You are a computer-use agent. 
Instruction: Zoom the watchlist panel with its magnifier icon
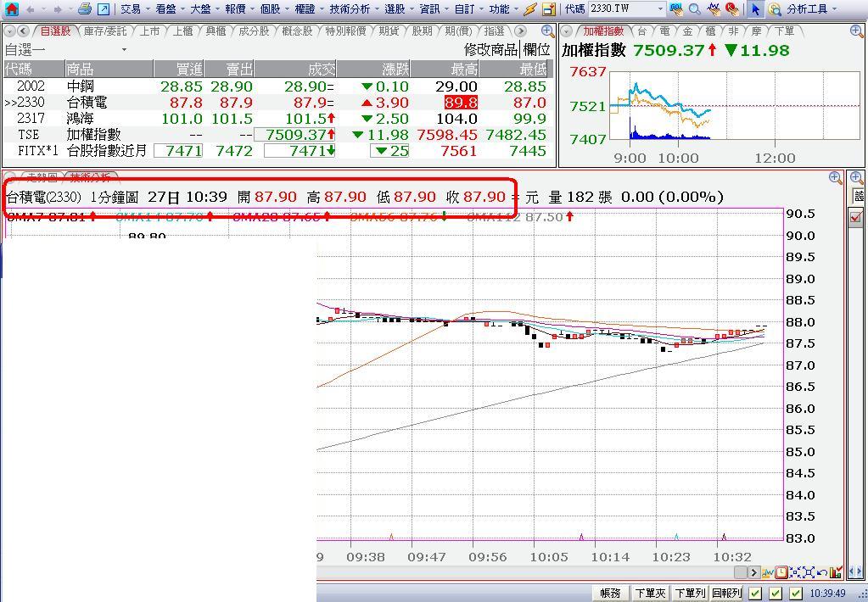click(x=547, y=31)
